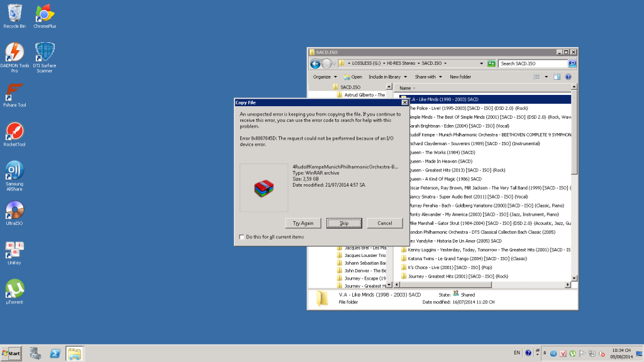Switch to Windows Explorer taskbar button
The image size is (644, 362).
click(x=74, y=353)
